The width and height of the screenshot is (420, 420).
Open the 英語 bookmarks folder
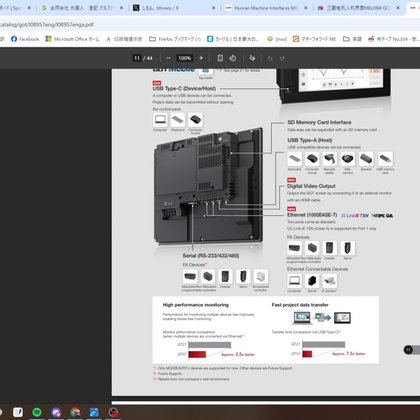[352, 39]
